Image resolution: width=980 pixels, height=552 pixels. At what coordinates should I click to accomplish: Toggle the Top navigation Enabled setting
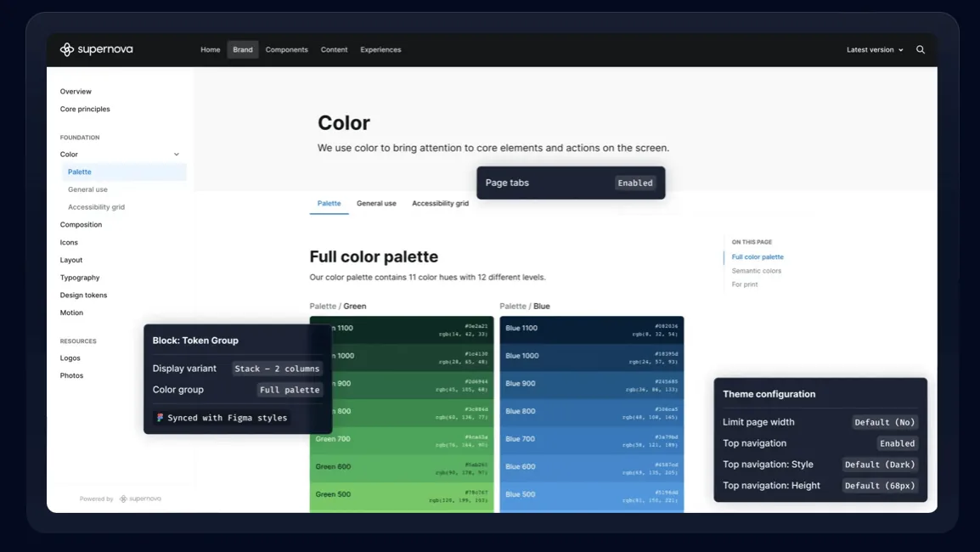click(x=897, y=443)
